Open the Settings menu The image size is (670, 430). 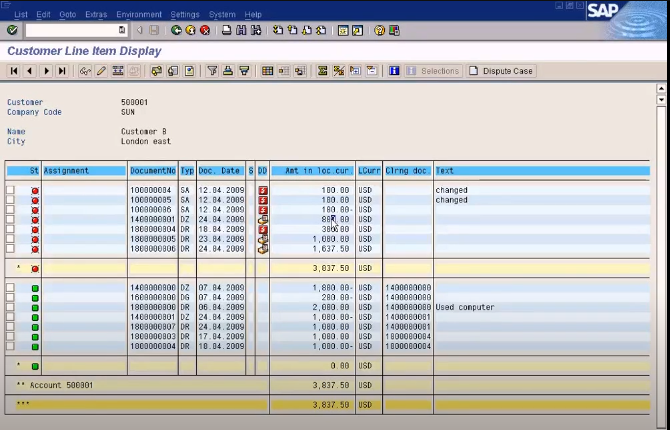[x=185, y=15]
